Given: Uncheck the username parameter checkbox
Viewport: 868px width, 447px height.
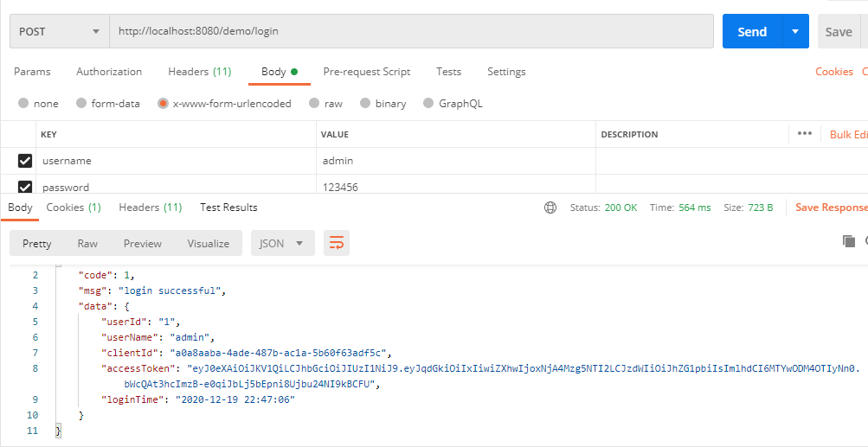Looking at the screenshot, I should click(25, 161).
